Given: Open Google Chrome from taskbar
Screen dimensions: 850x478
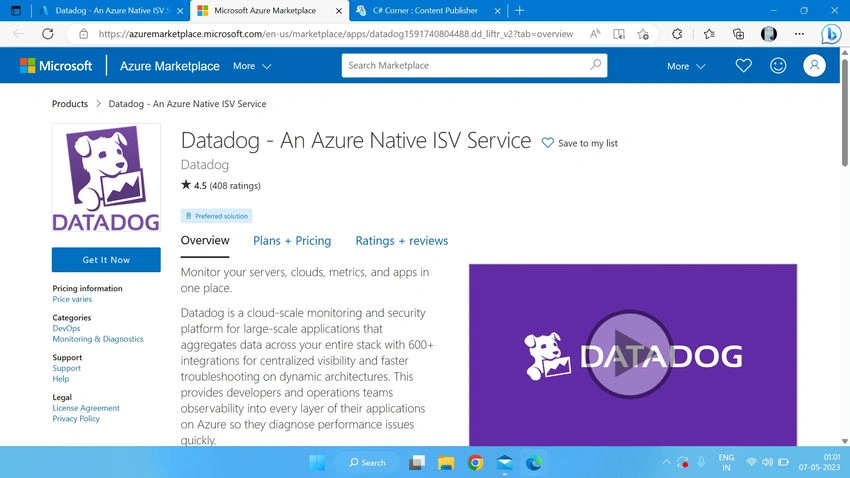Looking at the screenshot, I should click(475, 462).
